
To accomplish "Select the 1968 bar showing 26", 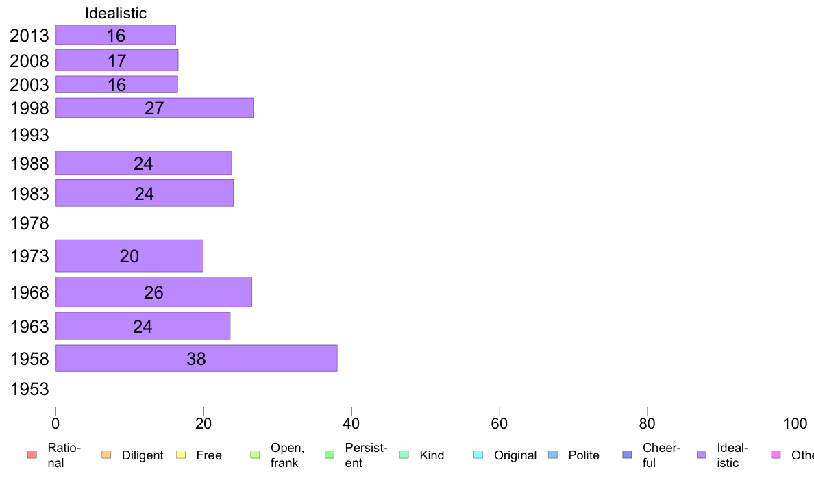I will point(153,292).
